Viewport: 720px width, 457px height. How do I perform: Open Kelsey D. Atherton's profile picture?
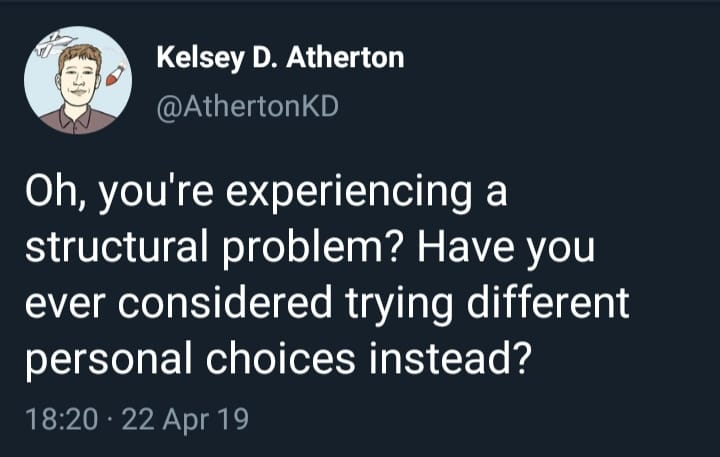[x=78, y=80]
